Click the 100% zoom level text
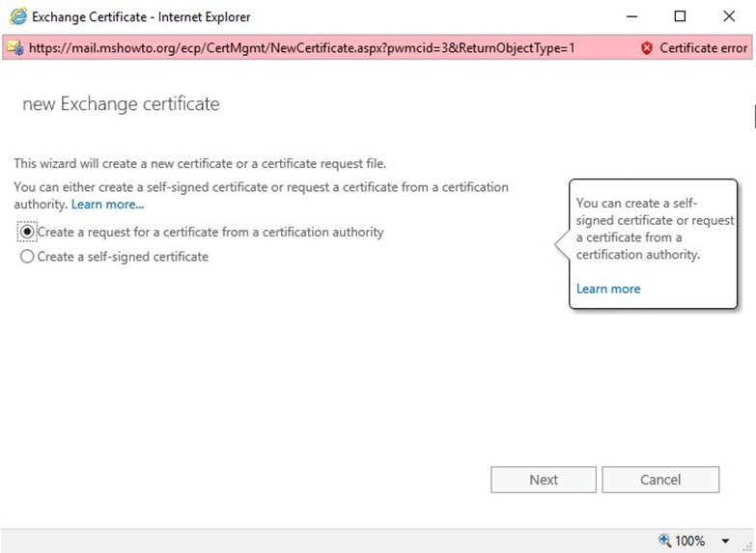The height and width of the screenshot is (553, 756). coord(689,540)
